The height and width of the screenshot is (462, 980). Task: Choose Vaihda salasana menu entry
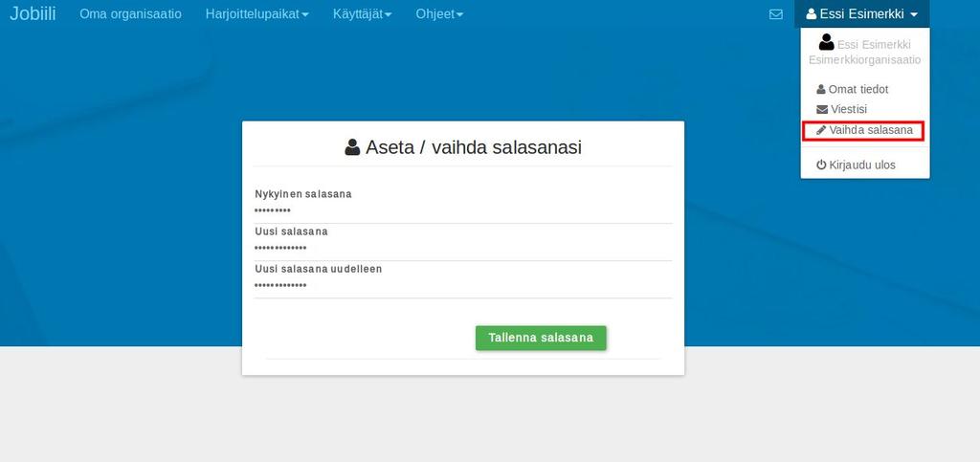862,130
